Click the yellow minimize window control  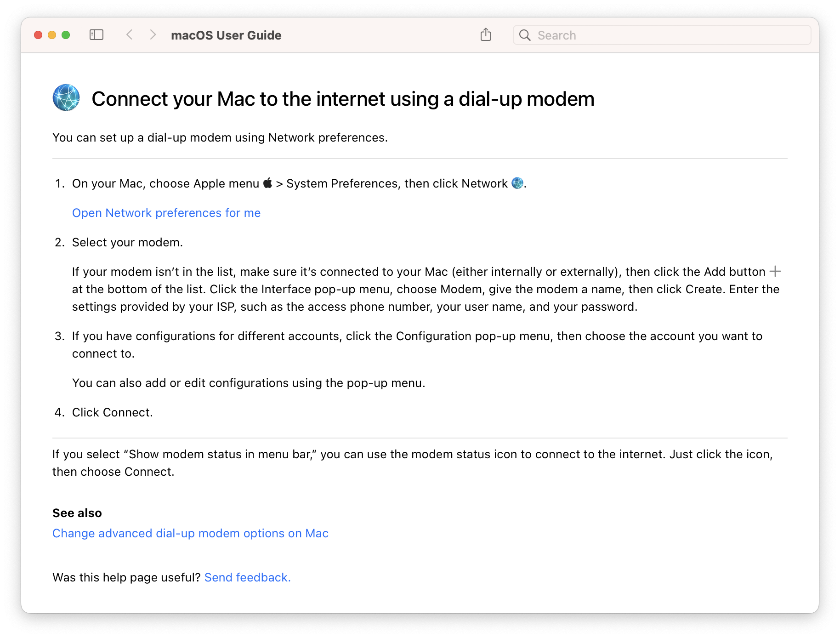click(51, 34)
